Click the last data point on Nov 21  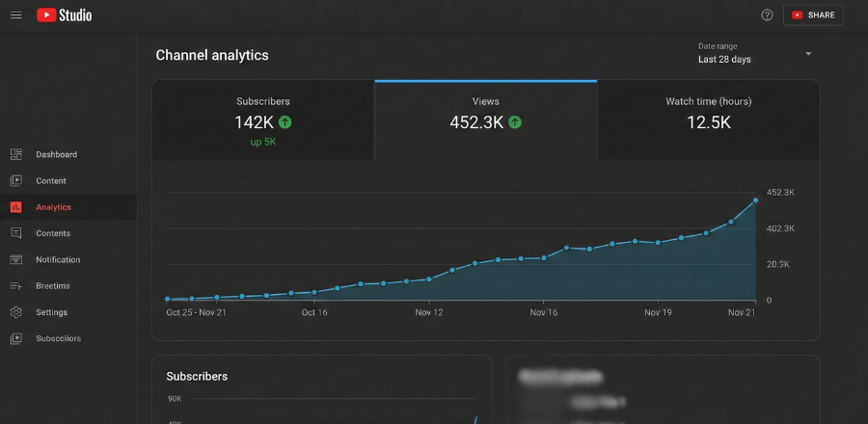[755, 200]
